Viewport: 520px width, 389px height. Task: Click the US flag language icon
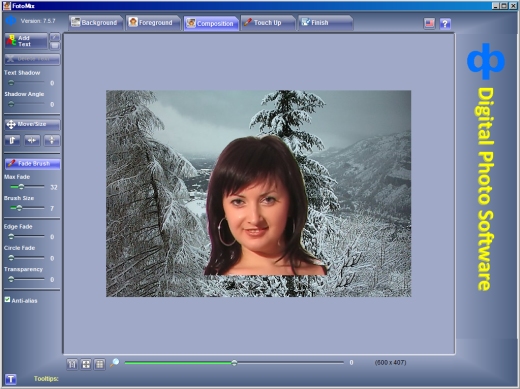(429, 23)
